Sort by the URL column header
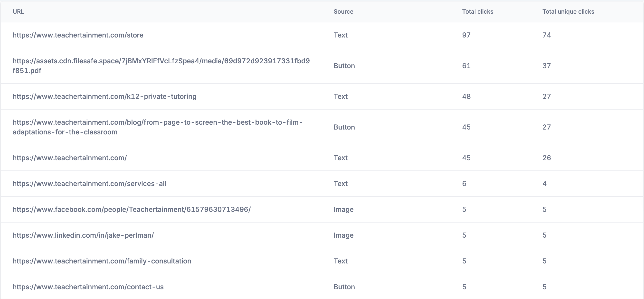644x299 pixels. pos(19,11)
